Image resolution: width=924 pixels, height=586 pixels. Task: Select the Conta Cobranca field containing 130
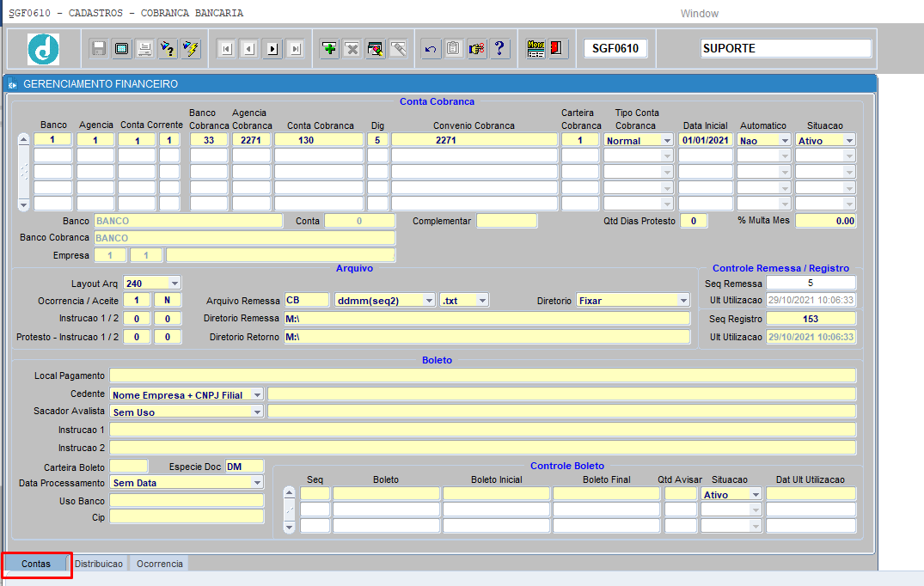tap(319, 139)
